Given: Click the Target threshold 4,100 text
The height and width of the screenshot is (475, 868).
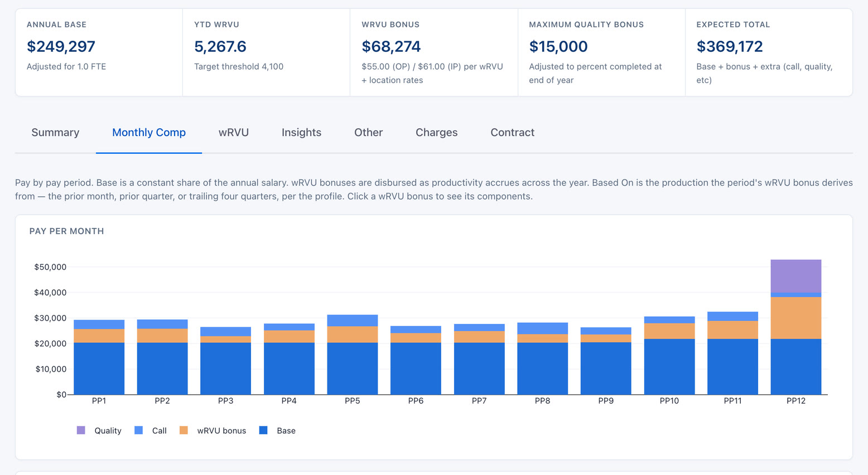Looking at the screenshot, I should click(x=239, y=66).
